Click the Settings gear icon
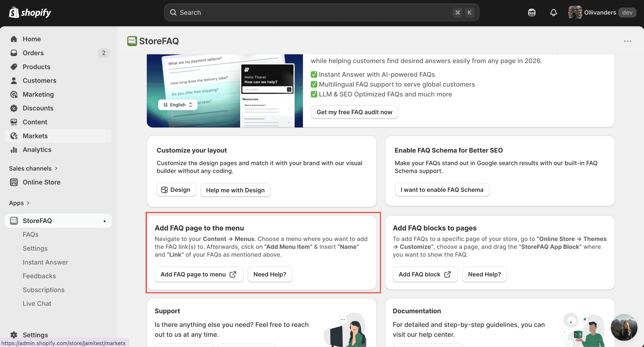 (14, 335)
